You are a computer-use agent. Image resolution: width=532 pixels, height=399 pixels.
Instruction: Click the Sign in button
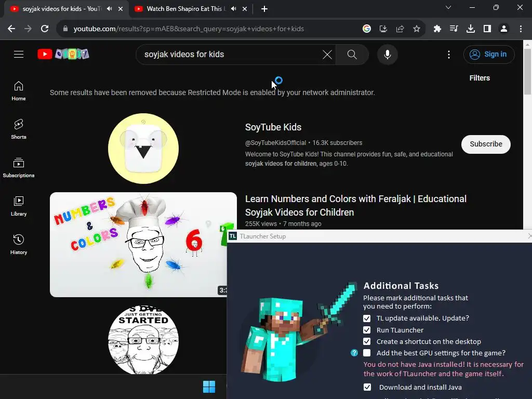pos(489,54)
